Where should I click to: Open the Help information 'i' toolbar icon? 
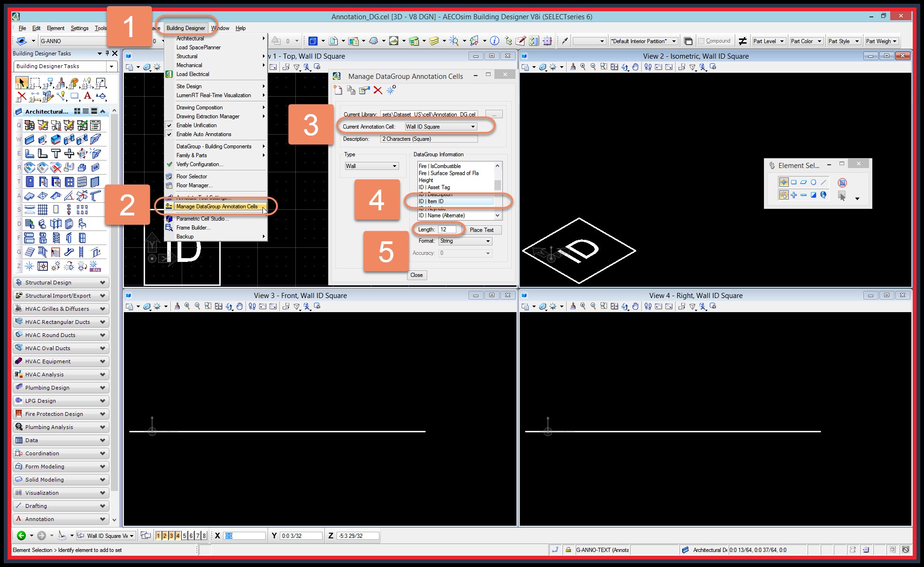pos(494,41)
